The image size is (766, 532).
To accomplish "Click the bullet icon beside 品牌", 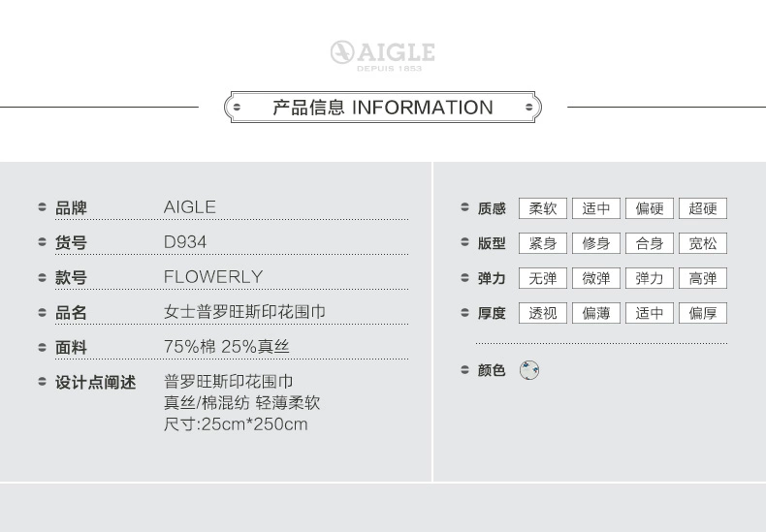I will pos(43,207).
